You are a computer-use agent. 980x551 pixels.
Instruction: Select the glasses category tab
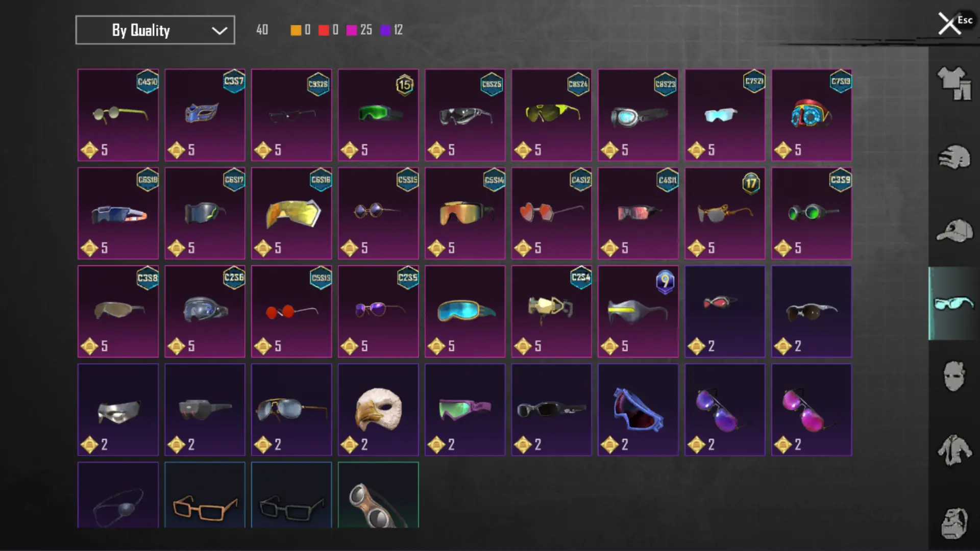pyautogui.click(x=954, y=304)
